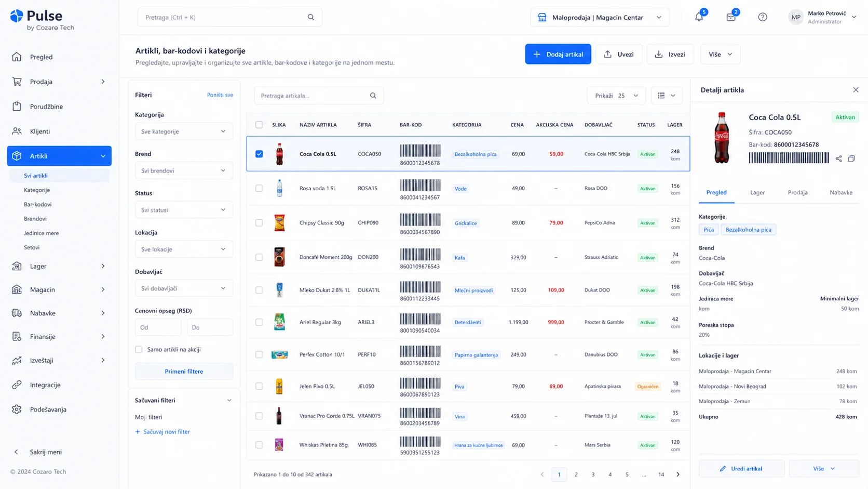
Task: Click barcode of Mleko Dukat row
Action: pos(420,287)
